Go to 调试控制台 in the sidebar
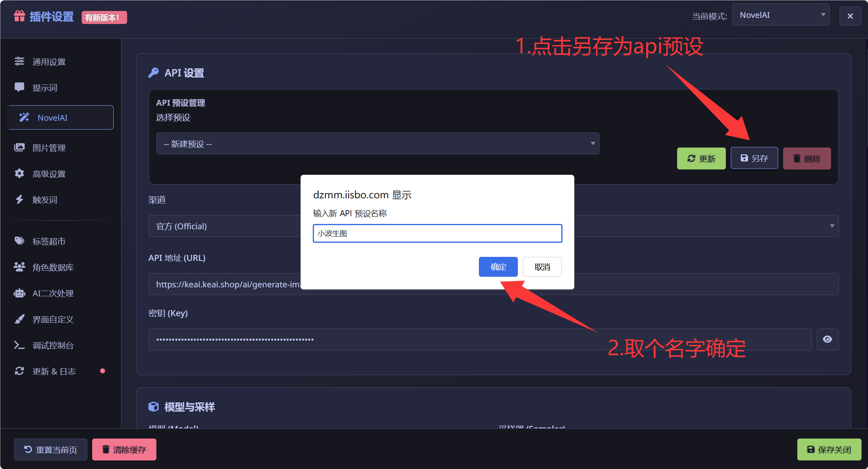Viewport: 868px width, 469px height. point(53,345)
